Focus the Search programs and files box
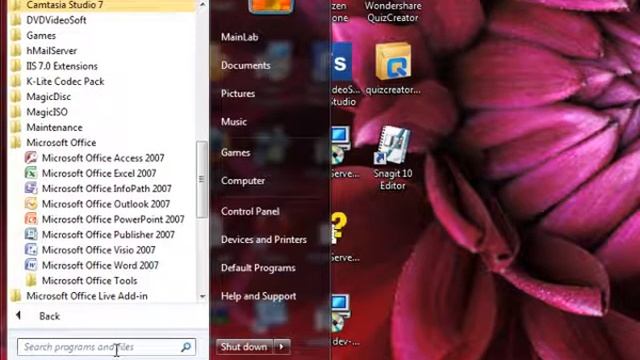640x360 pixels. [106, 347]
